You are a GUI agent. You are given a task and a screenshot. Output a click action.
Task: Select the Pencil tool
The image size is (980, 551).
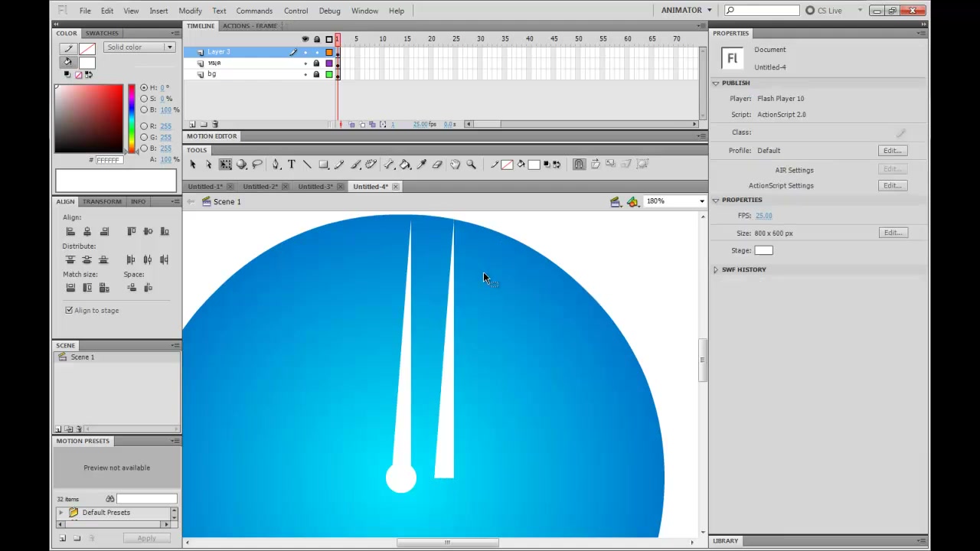340,165
